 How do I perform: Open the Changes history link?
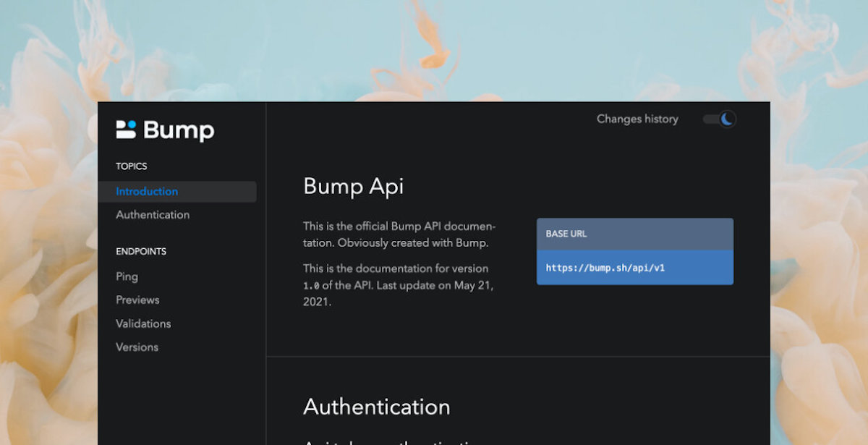tap(637, 119)
